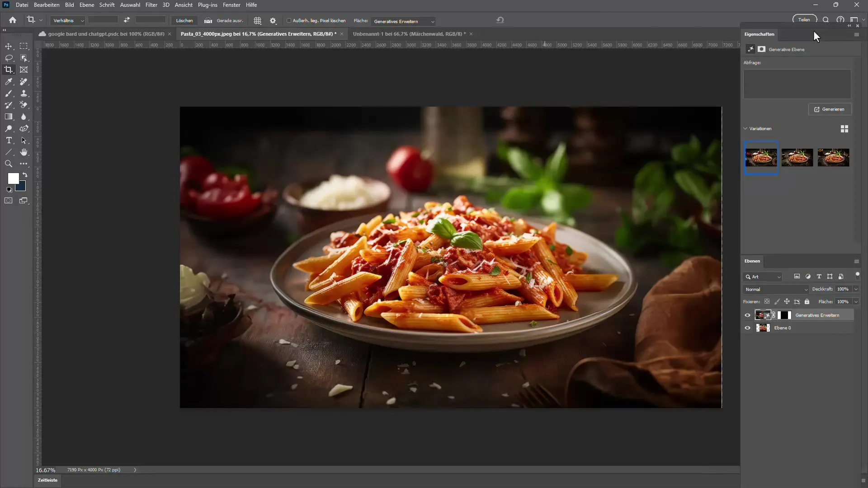868x488 pixels.
Task: Hide the Ebene 0 layer
Action: [x=747, y=328]
